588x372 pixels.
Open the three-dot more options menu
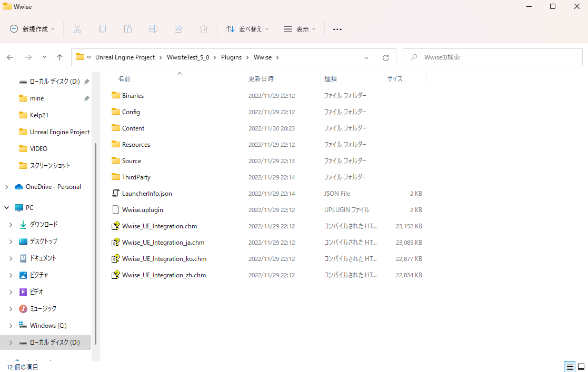(x=337, y=29)
